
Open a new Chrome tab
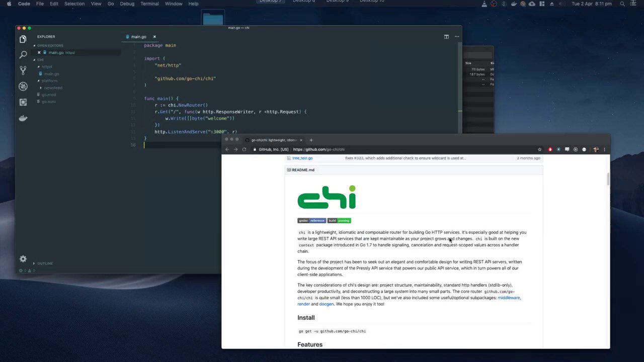point(311,140)
